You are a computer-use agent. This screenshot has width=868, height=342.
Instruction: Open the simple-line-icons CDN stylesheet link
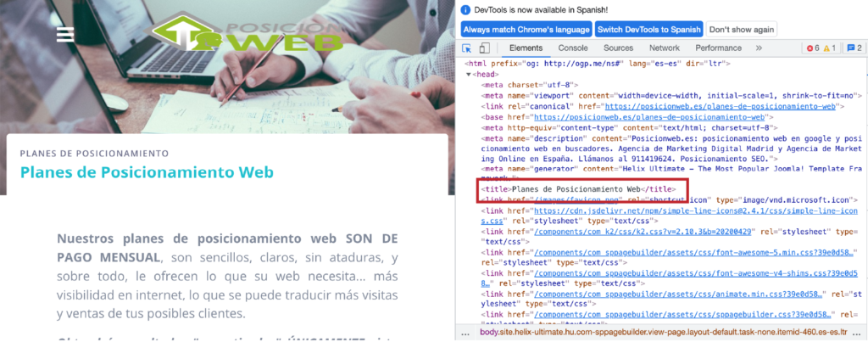[670, 216]
